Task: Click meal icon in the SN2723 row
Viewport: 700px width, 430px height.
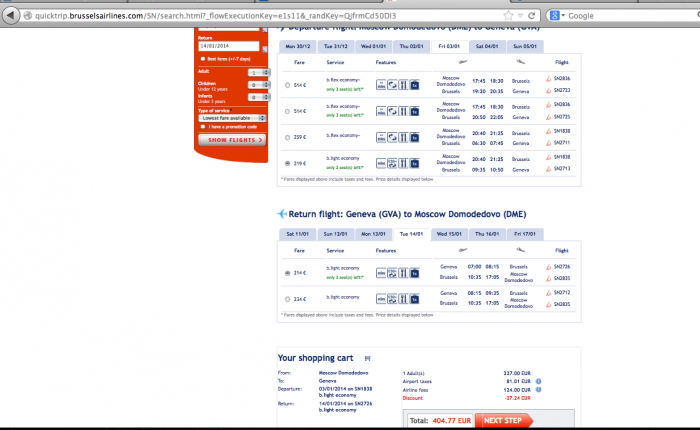Action: pos(403,85)
